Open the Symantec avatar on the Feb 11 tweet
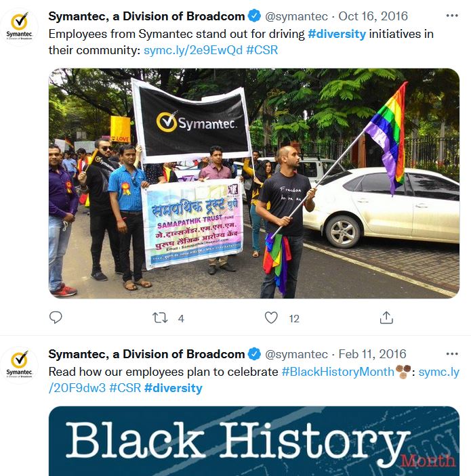This screenshot has height=476, width=471. point(19,364)
